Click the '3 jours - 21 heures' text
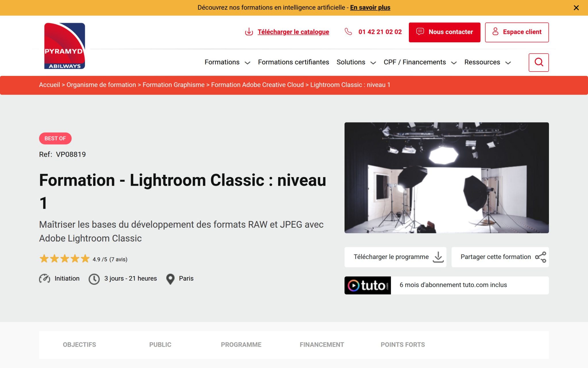 pyautogui.click(x=130, y=278)
